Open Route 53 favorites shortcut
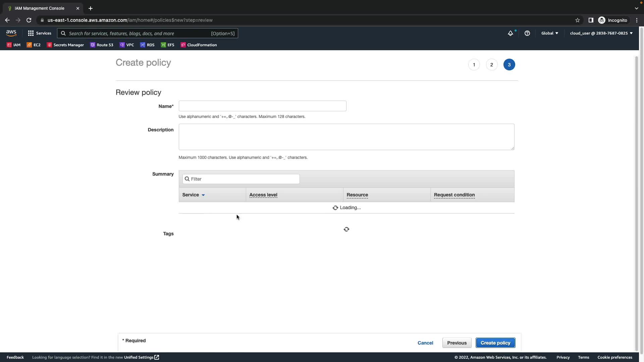Screen dimensions: 644x362 click(x=102, y=45)
